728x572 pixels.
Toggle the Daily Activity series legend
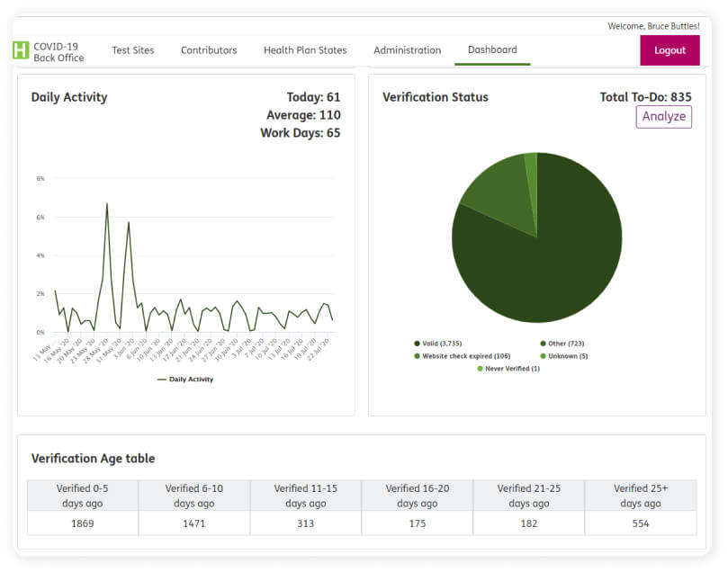[184, 379]
